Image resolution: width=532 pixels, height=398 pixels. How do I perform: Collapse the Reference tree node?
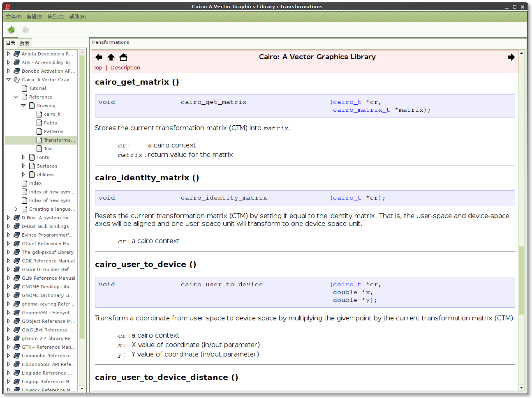coord(16,97)
